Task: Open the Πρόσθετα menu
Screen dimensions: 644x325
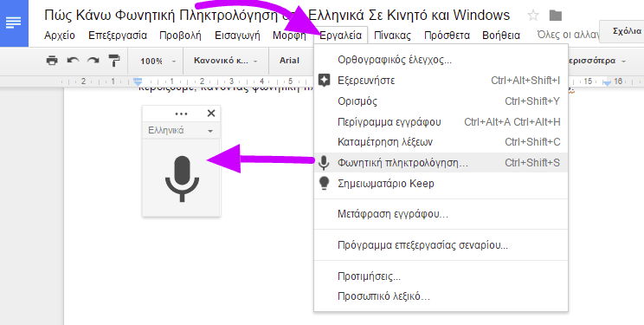Action: (x=447, y=36)
